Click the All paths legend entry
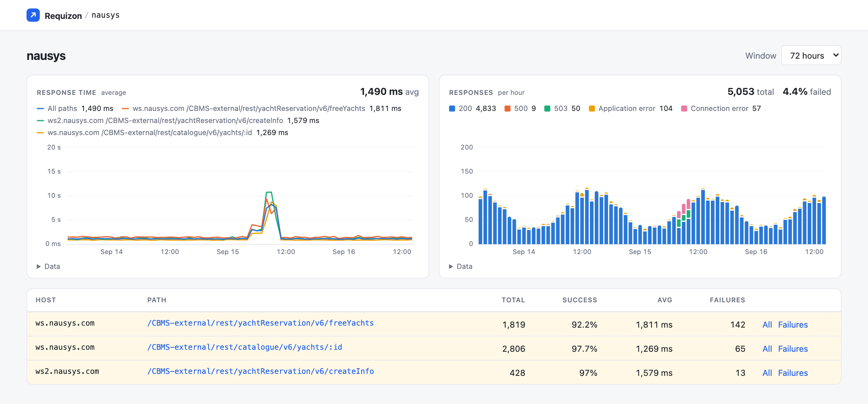The height and width of the screenshot is (404, 868). [75, 109]
